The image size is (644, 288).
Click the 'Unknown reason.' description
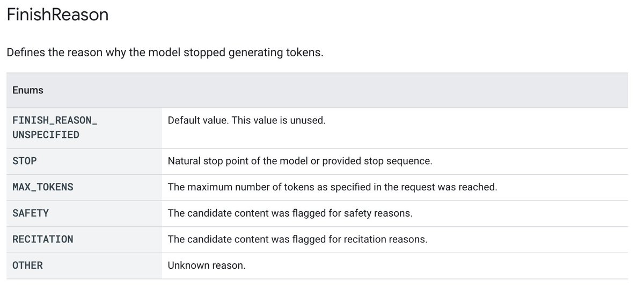click(207, 265)
